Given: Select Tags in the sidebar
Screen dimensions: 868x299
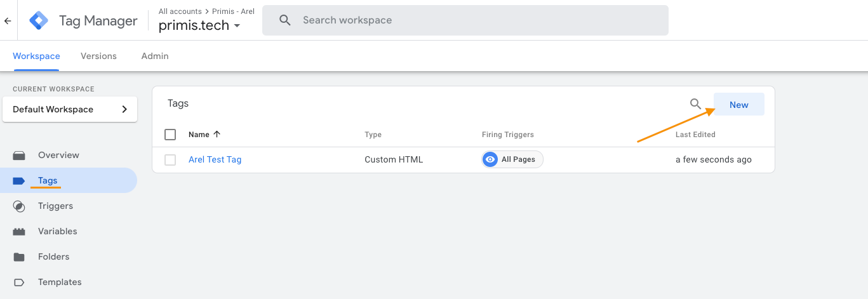Looking at the screenshot, I should coord(69,180).
